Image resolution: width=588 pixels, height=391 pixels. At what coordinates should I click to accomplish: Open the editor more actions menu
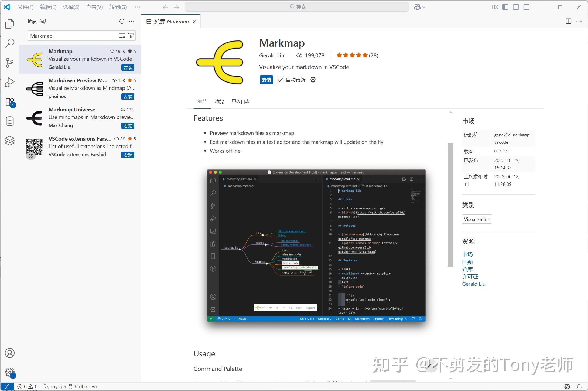579,21
